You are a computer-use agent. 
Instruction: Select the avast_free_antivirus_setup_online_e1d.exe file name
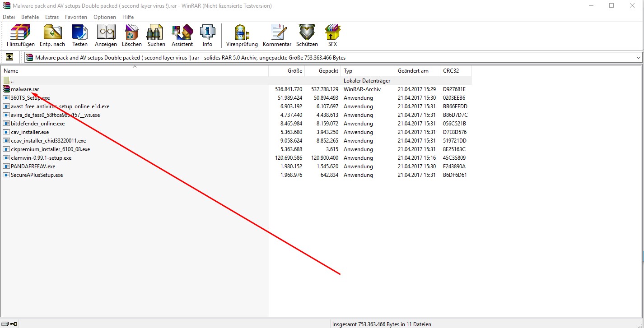pos(60,106)
